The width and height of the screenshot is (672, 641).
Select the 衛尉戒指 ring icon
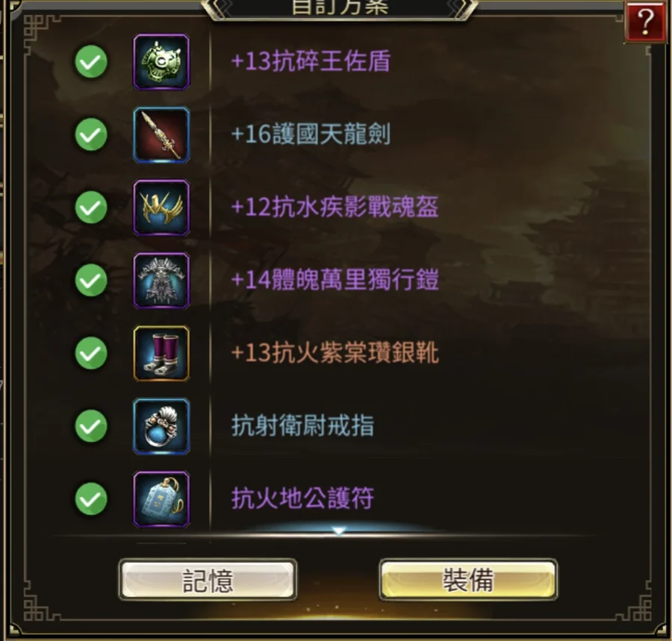(161, 426)
